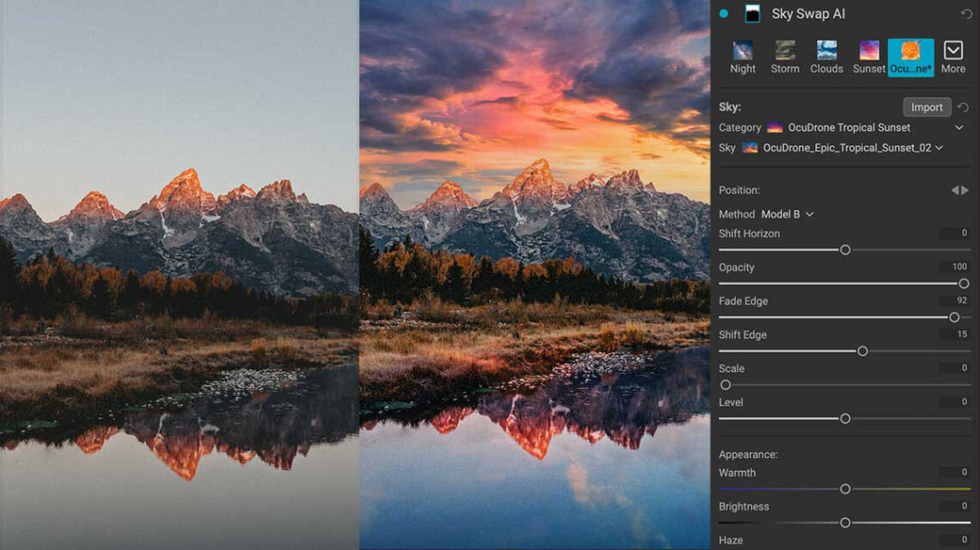Click the Scale value field
980x550 pixels.
point(954,368)
